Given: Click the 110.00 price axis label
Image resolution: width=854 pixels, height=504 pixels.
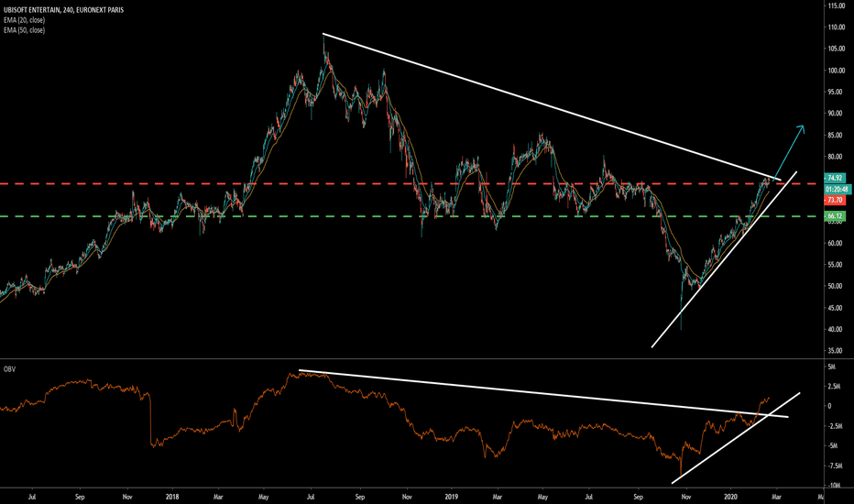Looking at the screenshot, I should pyautogui.click(x=836, y=27).
